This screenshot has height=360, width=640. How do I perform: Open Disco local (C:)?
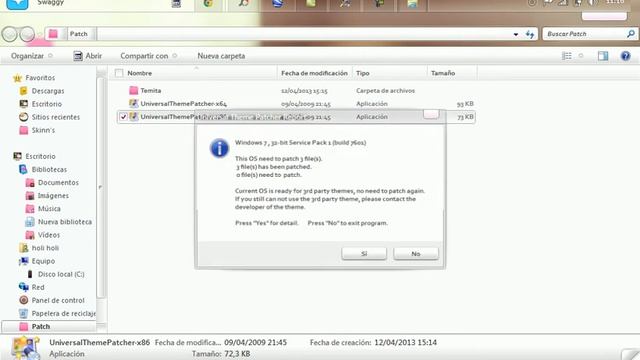pos(61,274)
